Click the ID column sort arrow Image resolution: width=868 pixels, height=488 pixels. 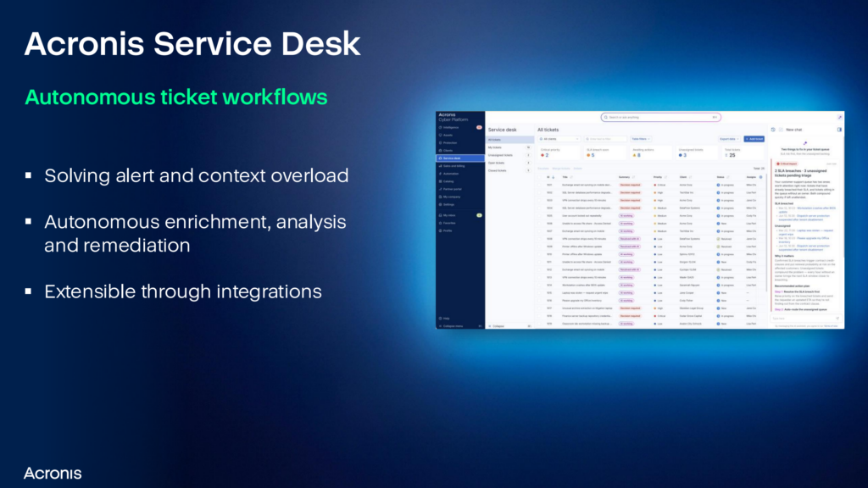tap(553, 177)
